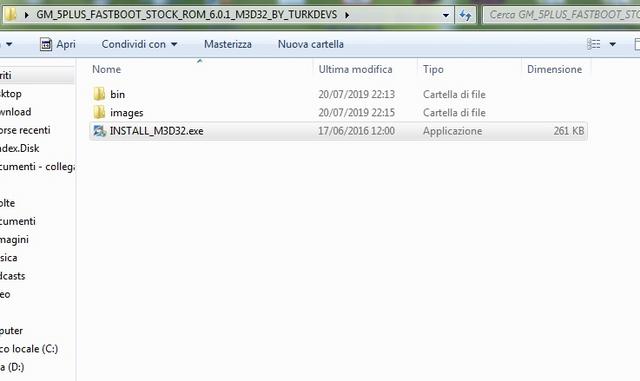Click the 261 KB size cell

pos(569,131)
